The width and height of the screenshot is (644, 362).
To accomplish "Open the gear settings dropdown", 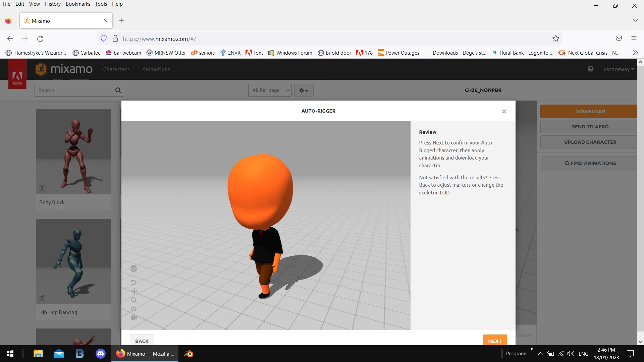I will point(304,90).
